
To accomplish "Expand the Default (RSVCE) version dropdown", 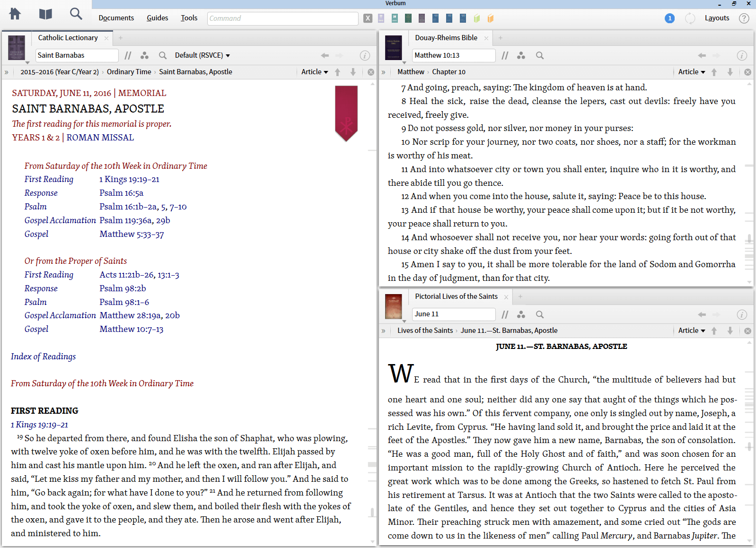I will 202,56.
